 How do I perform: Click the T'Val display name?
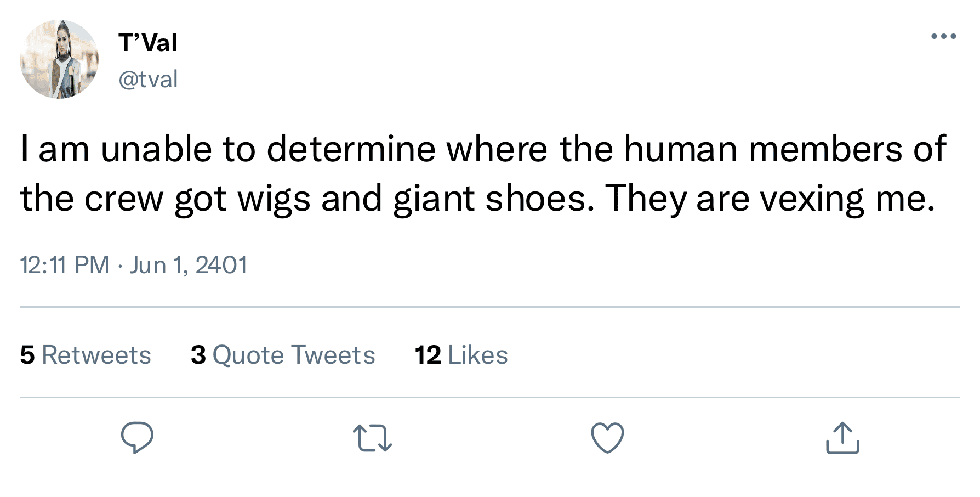coord(148,43)
